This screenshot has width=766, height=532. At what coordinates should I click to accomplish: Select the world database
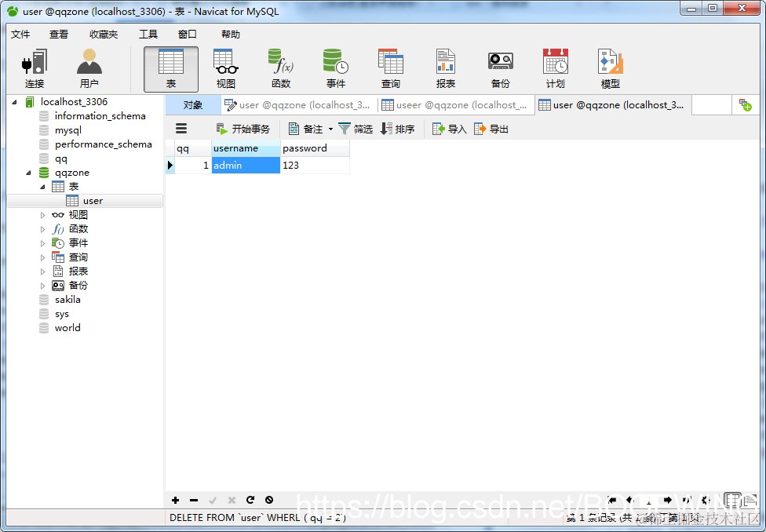click(67, 328)
